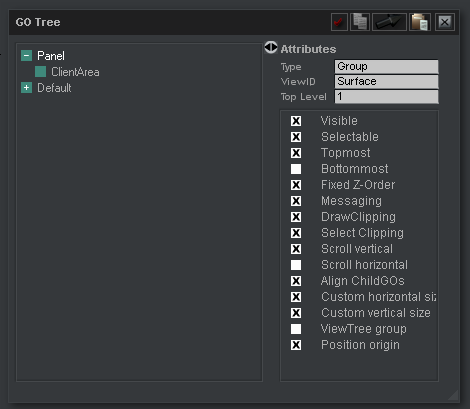Image resolution: width=470 pixels, height=409 pixels.
Task: Click the resize grip at window corner
Action: (x=453, y=395)
